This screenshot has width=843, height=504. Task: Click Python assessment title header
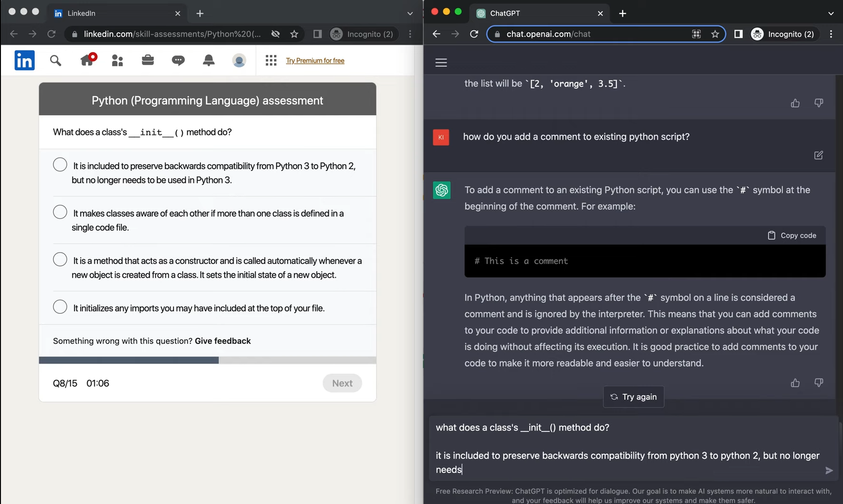click(x=207, y=101)
